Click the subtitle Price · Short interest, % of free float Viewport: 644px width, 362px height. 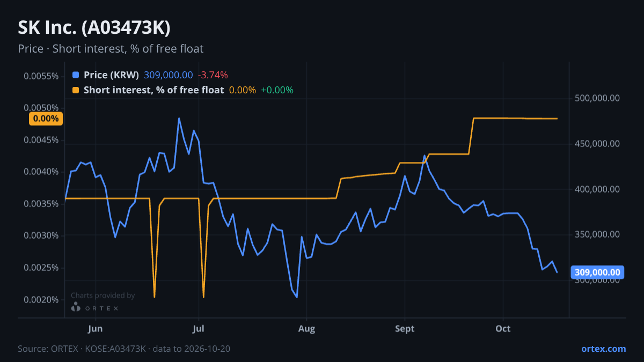click(x=111, y=49)
